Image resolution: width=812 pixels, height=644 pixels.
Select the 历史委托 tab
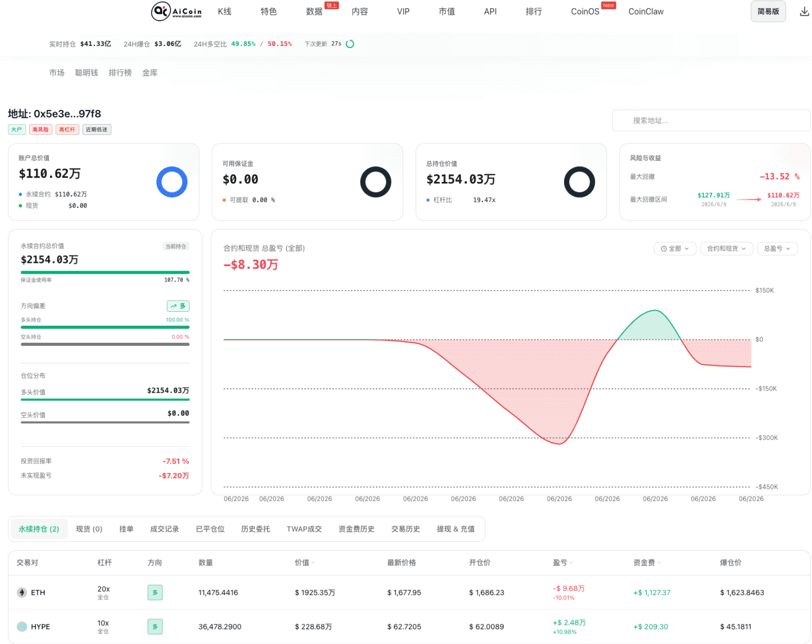[256, 529]
